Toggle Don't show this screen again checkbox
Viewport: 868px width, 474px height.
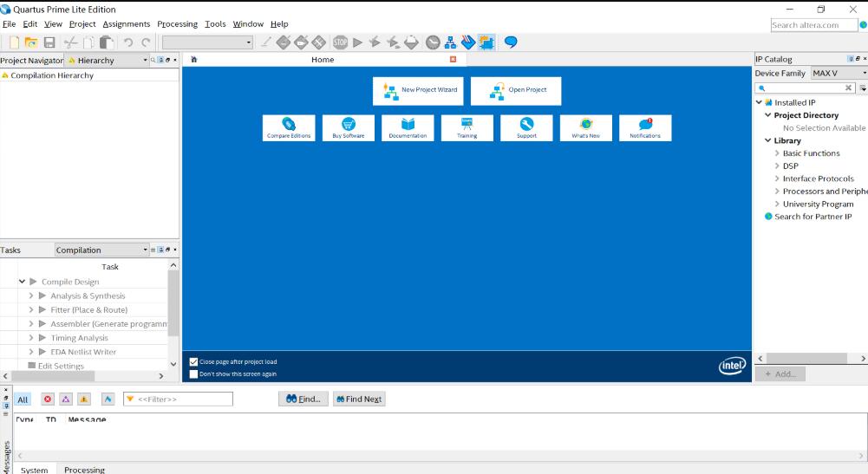coord(193,373)
